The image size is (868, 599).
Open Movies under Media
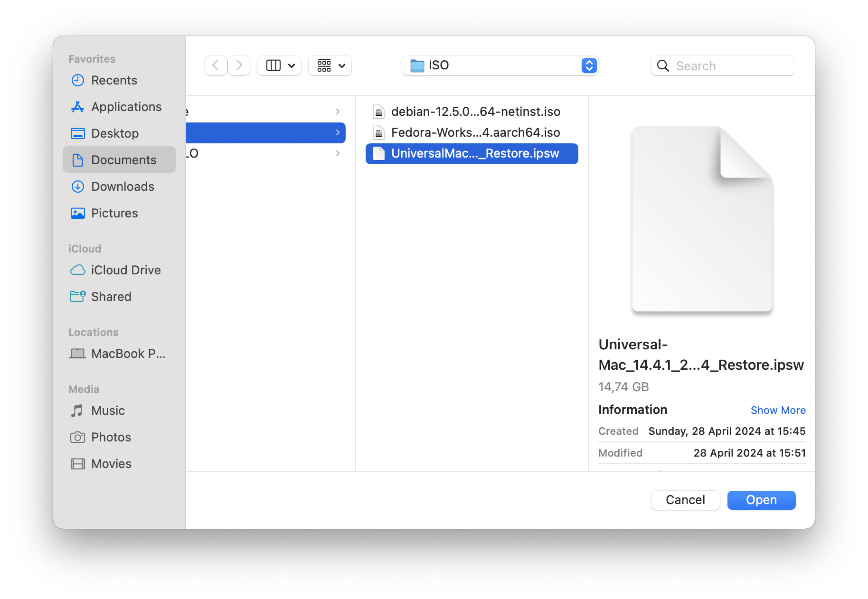119,464
